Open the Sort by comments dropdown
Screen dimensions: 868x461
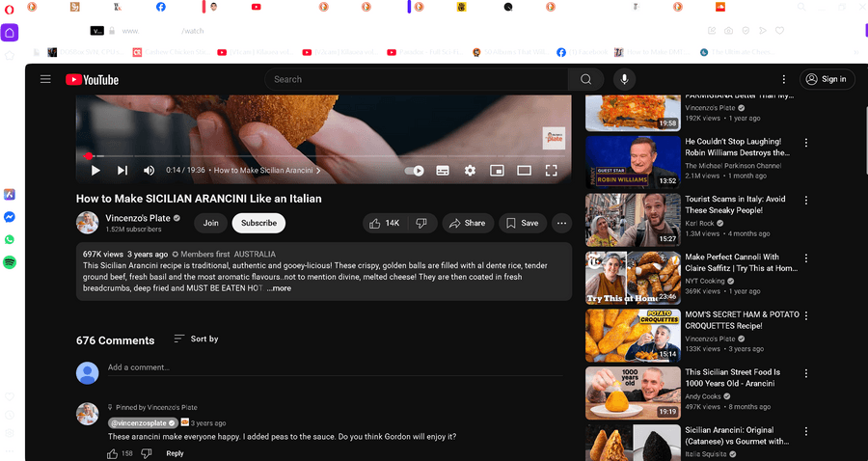click(x=196, y=339)
